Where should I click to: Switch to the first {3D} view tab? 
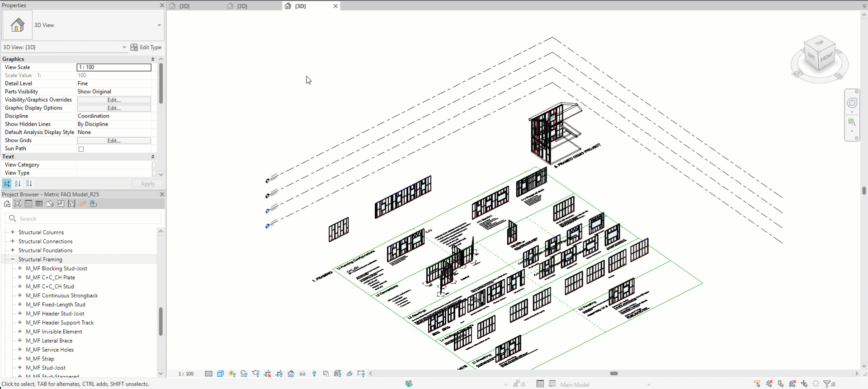coord(184,6)
